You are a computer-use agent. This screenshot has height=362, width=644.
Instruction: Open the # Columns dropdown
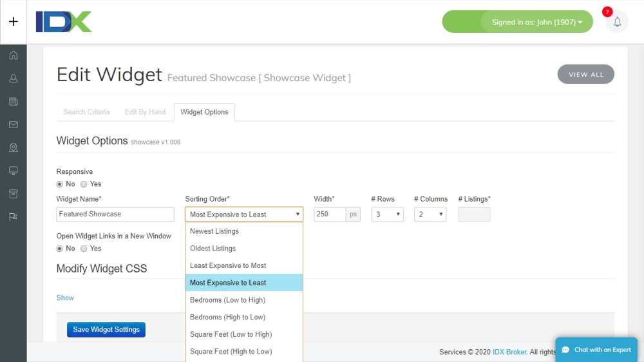click(430, 214)
